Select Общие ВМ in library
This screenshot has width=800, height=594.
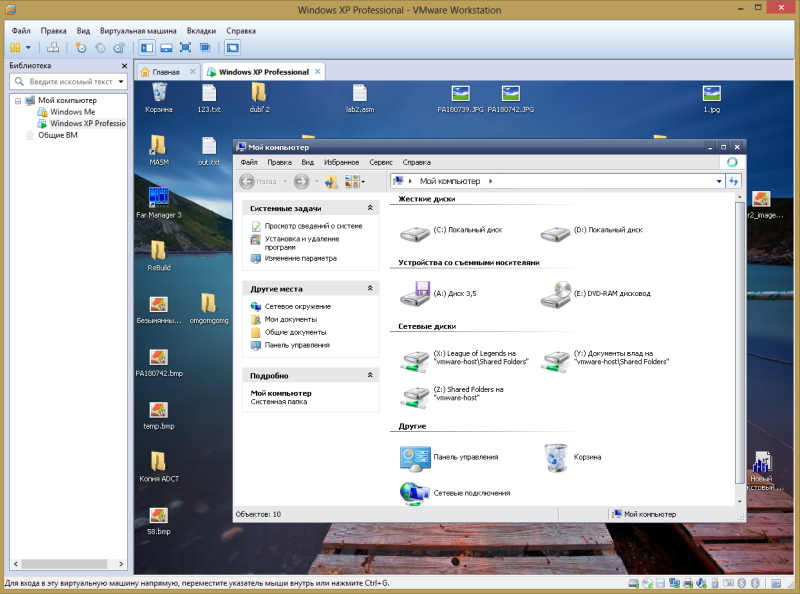pos(58,135)
